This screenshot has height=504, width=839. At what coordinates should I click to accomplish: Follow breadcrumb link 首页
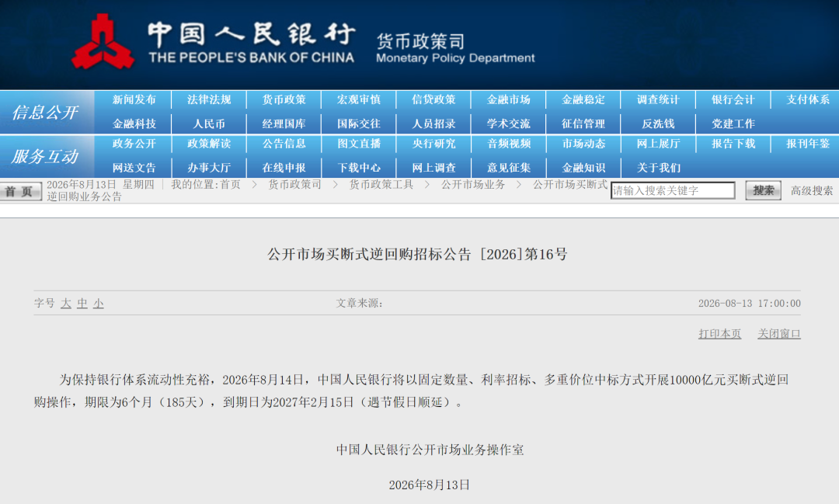tap(230, 185)
